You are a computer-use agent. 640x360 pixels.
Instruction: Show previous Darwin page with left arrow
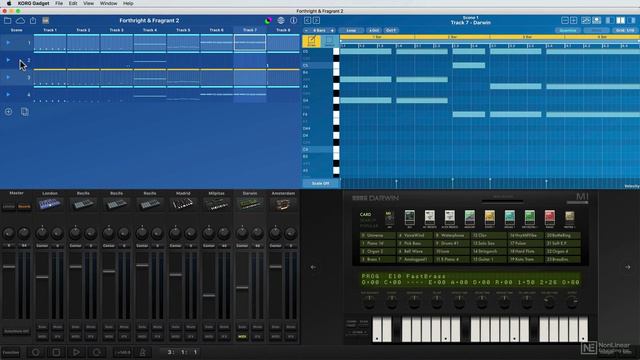pos(313,267)
